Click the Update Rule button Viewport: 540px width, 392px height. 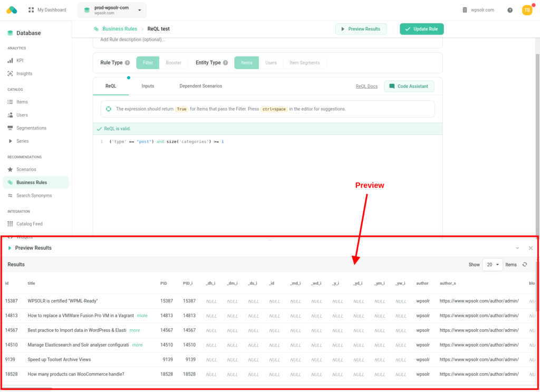(x=421, y=29)
